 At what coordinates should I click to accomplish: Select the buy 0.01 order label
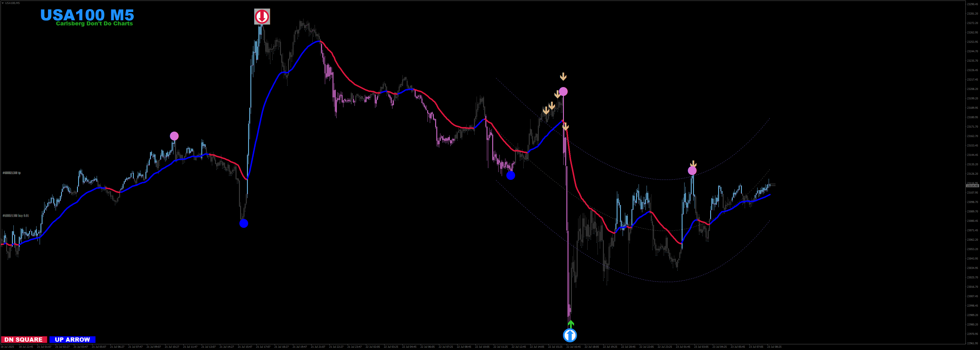point(16,216)
